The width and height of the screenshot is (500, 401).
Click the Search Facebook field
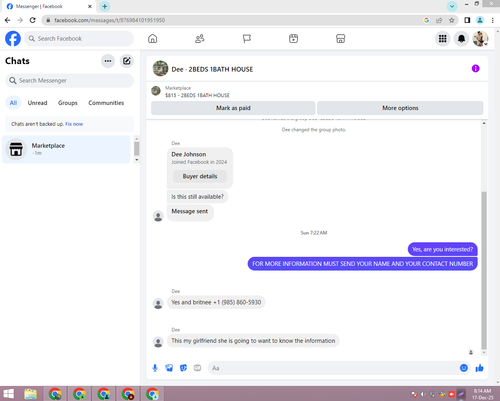(79, 39)
